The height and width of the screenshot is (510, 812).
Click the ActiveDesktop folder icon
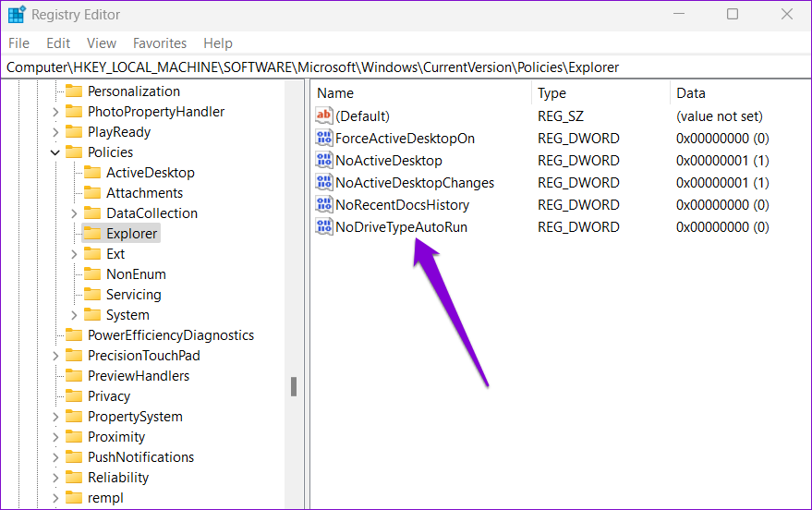[92, 173]
